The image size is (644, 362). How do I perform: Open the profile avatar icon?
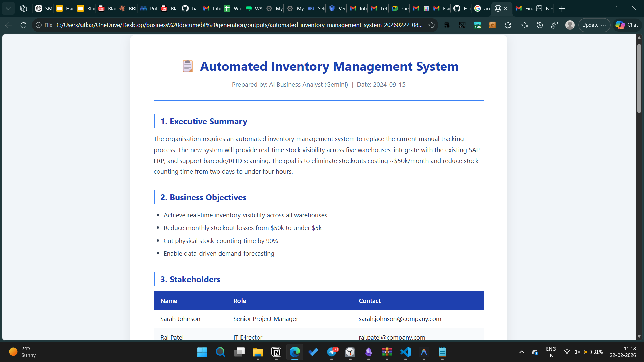pos(570,25)
